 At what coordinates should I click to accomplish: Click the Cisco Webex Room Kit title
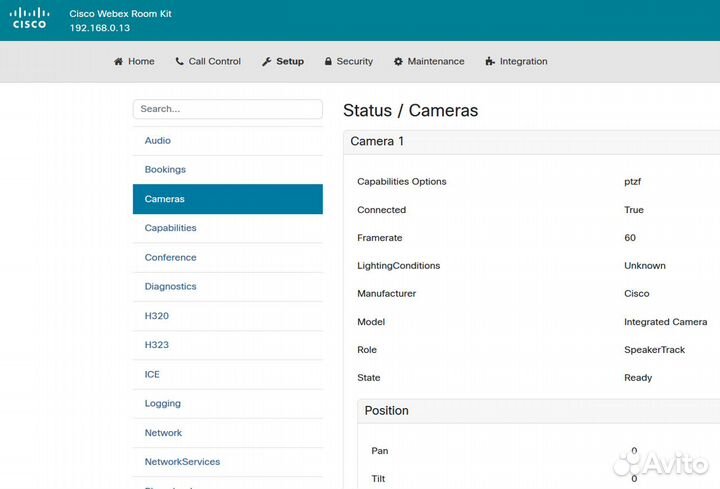(x=120, y=14)
